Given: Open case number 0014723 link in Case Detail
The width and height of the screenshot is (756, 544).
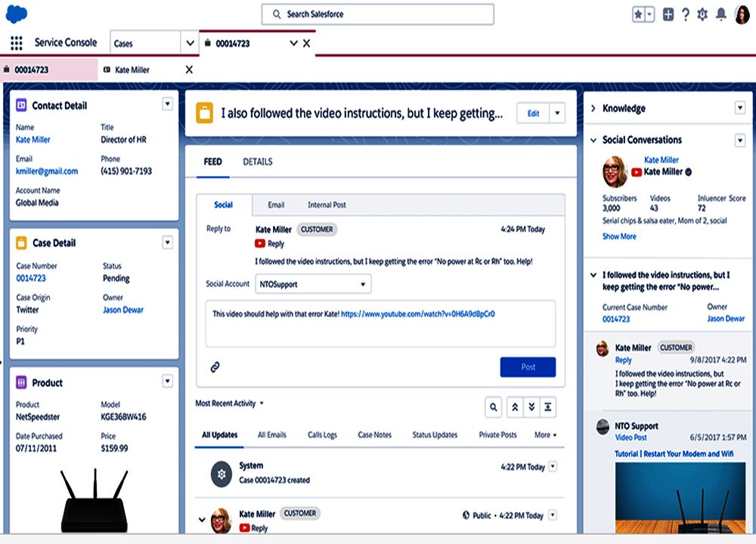Looking at the screenshot, I should tap(31, 279).
